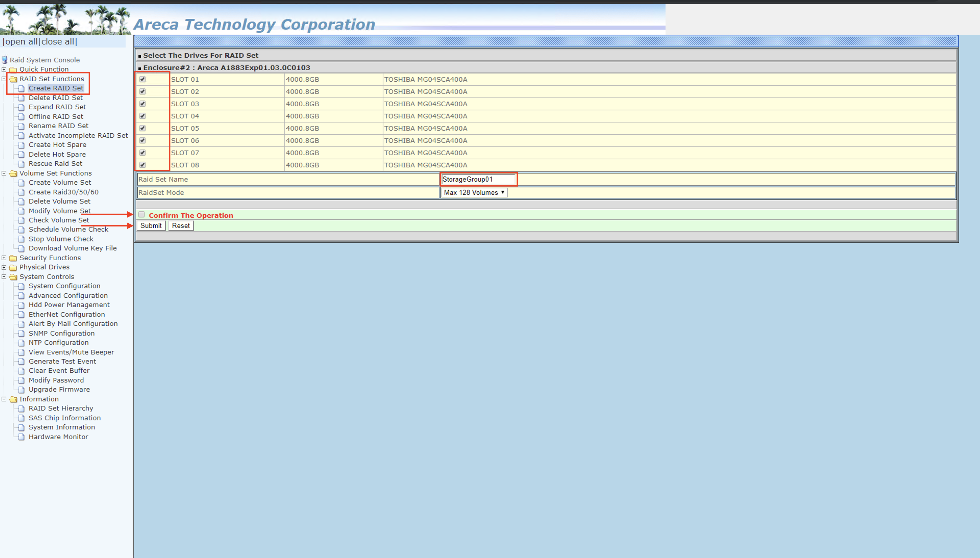This screenshot has height=558, width=980.
Task: Open the Download Volume Key File entry
Action: pos(73,248)
